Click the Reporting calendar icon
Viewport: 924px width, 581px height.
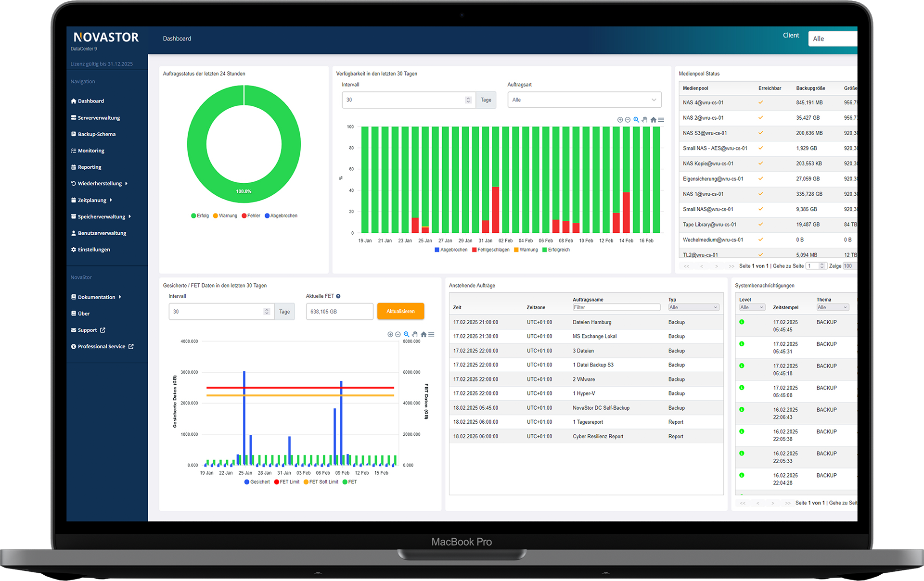[73, 167]
